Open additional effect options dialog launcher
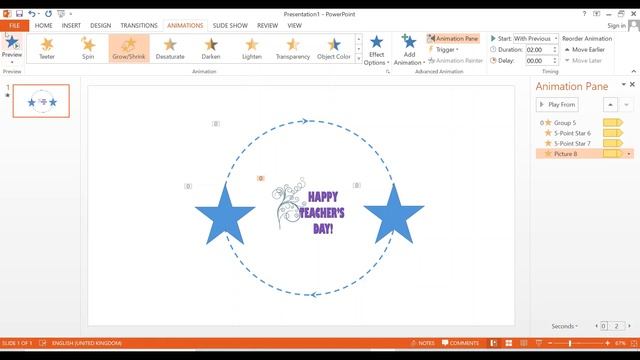 pyautogui.click(x=388, y=71)
